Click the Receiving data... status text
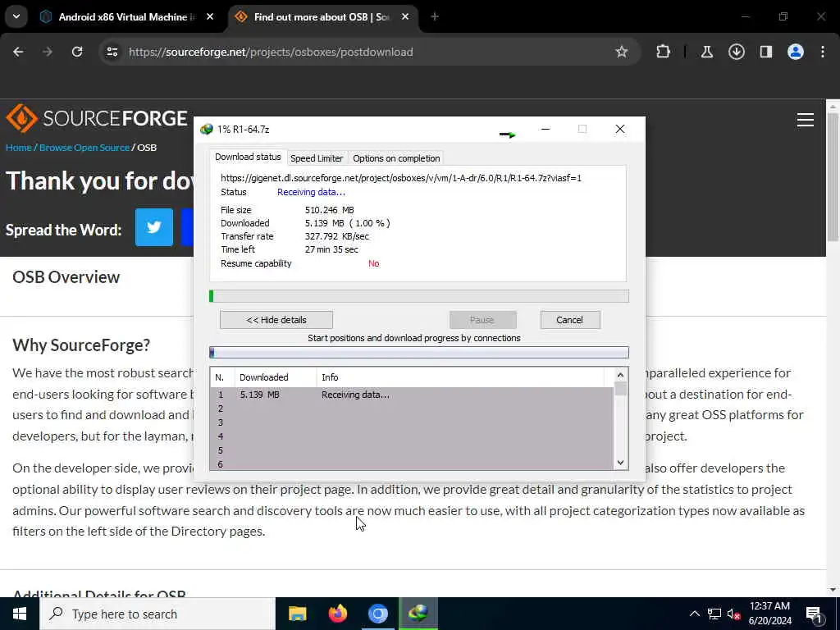Viewport: 840px width, 630px height. [x=311, y=192]
